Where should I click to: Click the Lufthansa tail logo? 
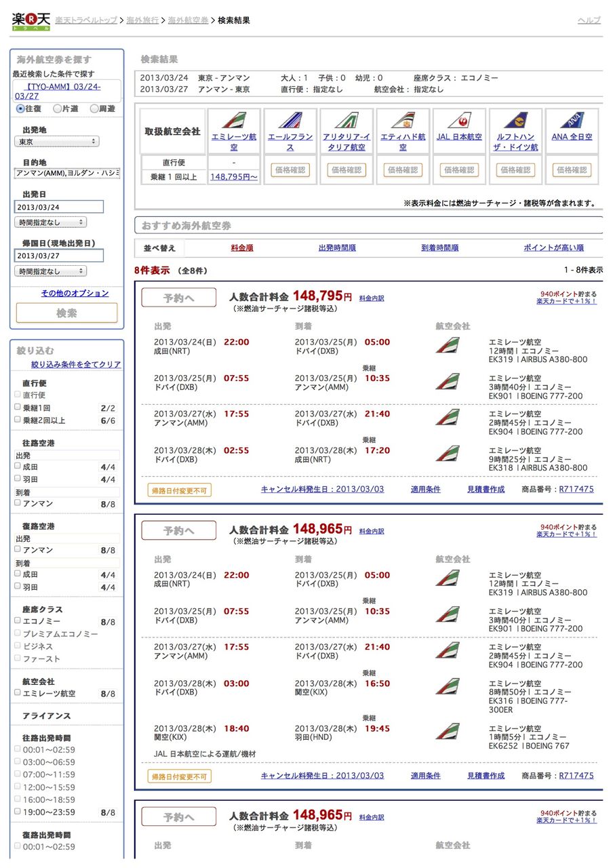(x=515, y=121)
